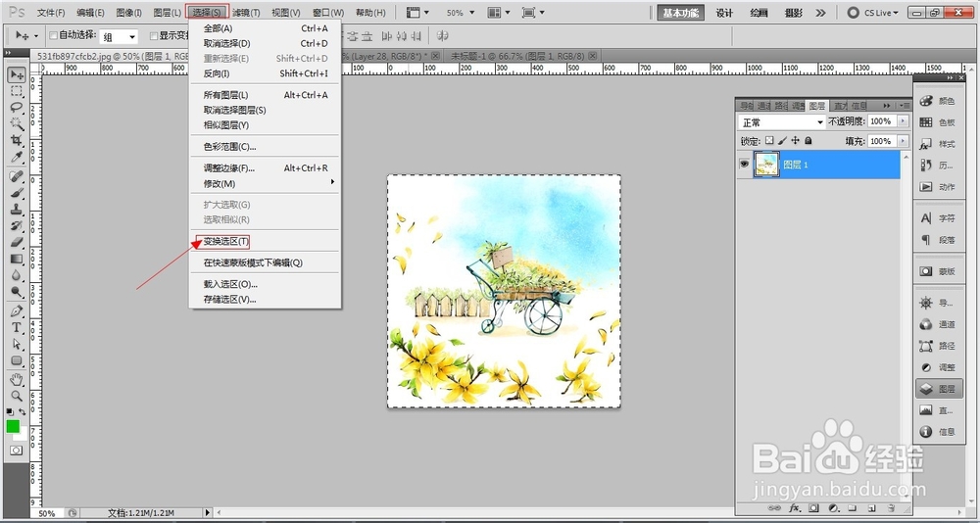Click the trash icon to delete layer
This screenshot has width=980, height=523.
click(x=891, y=507)
